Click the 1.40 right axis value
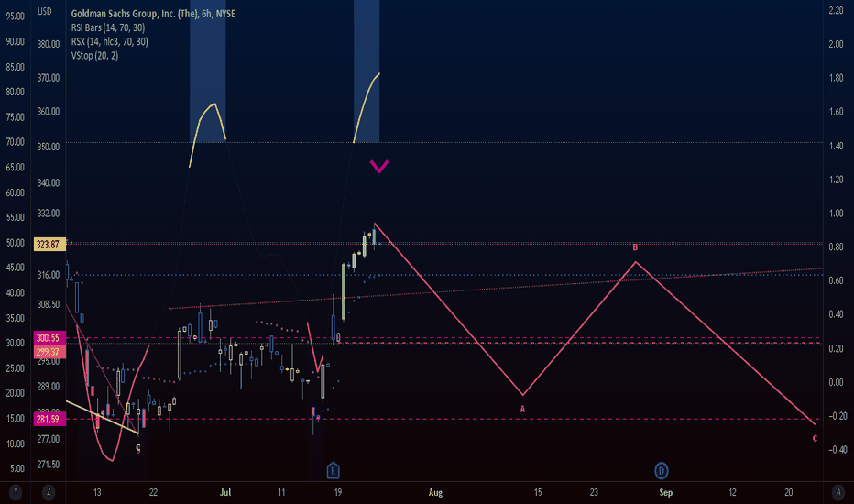The image size is (854, 504). (x=836, y=146)
